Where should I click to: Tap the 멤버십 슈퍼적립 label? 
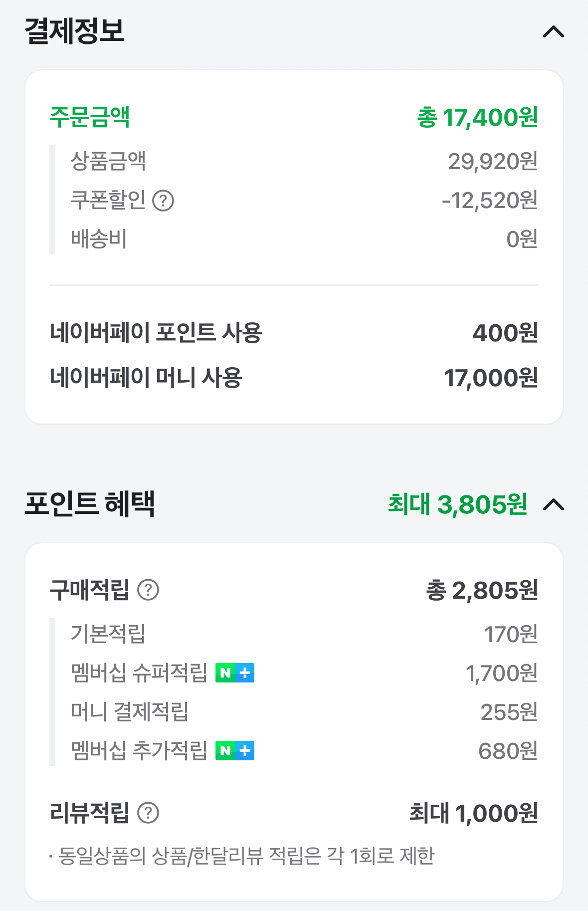(139, 673)
